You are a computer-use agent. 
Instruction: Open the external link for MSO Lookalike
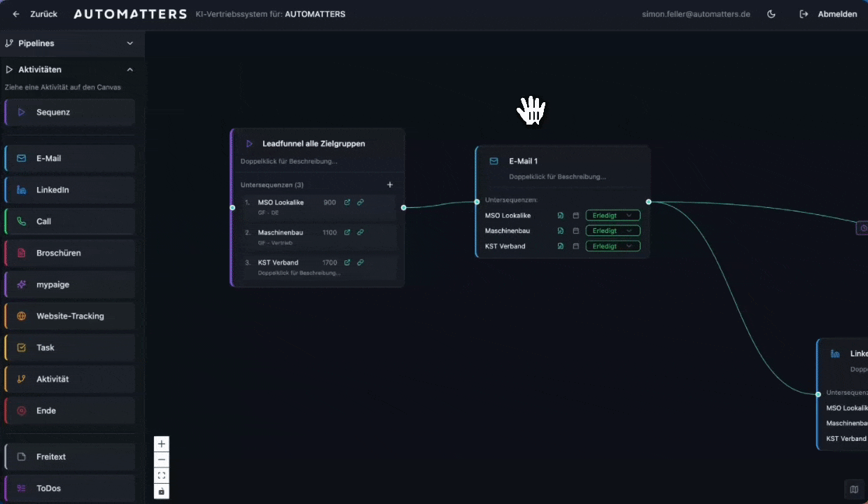point(347,202)
